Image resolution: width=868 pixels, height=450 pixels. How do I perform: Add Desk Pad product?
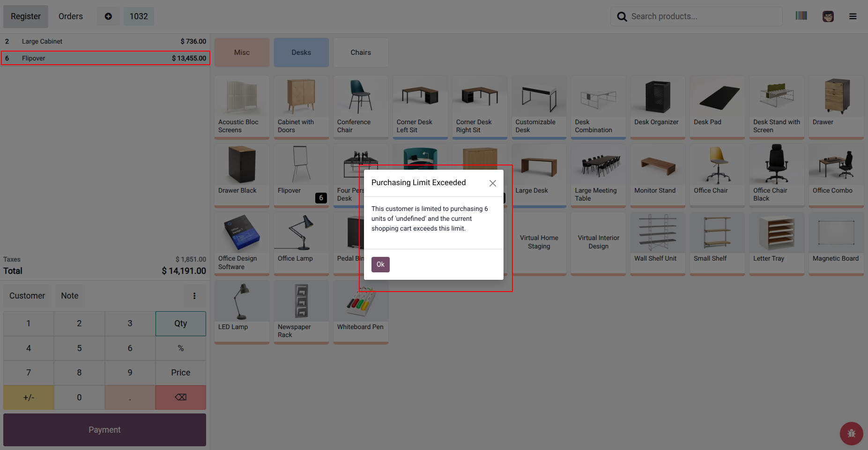[x=717, y=107]
